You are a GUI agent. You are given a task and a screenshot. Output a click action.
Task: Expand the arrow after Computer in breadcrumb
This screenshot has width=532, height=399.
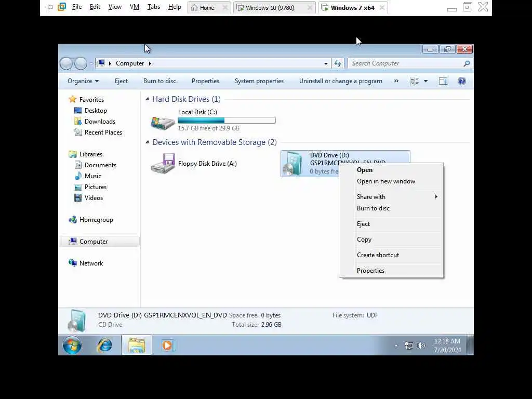click(x=150, y=63)
